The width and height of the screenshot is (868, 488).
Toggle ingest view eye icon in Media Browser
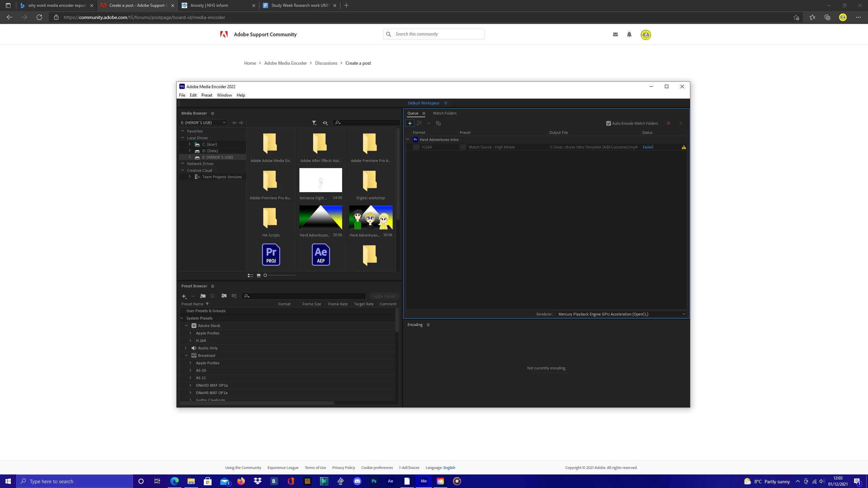point(325,123)
